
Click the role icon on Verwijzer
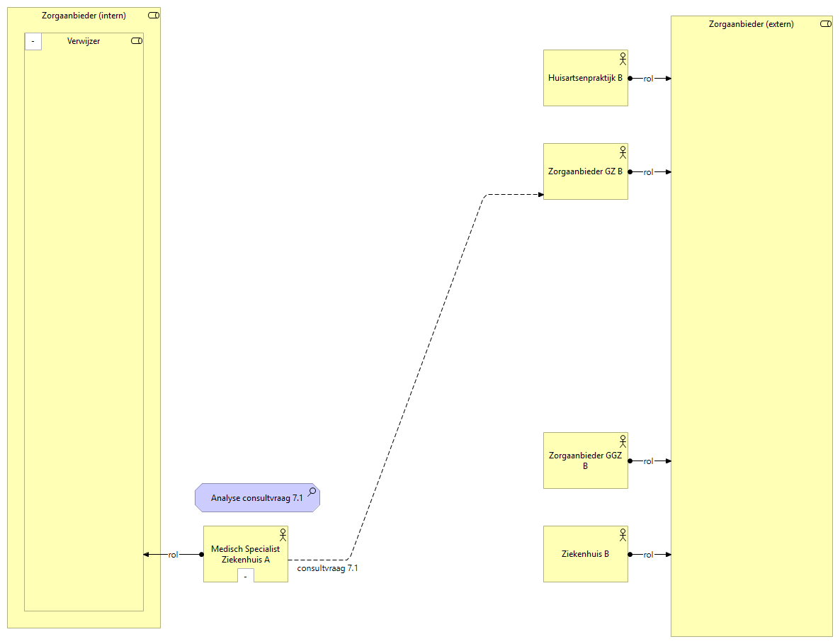point(137,41)
